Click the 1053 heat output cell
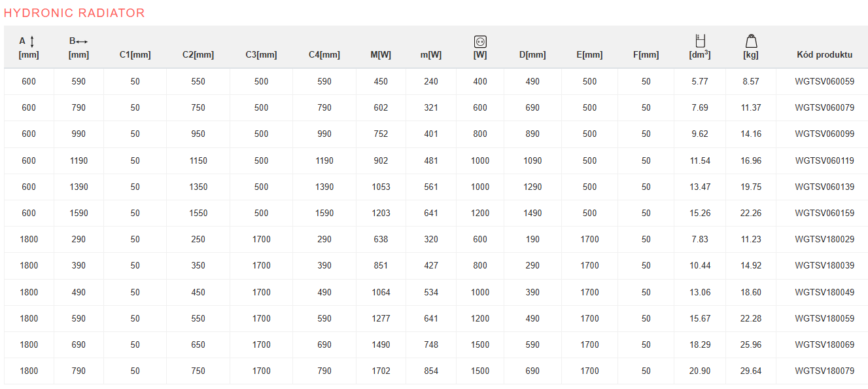 pyautogui.click(x=381, y=187)
